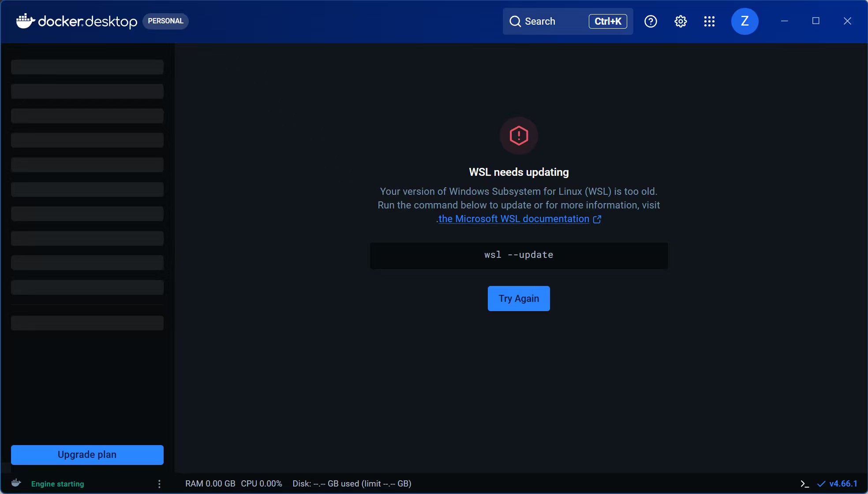Click the Docker Desktop whale logo
Screen dimensions: 868x494
[x=26, y=21]
